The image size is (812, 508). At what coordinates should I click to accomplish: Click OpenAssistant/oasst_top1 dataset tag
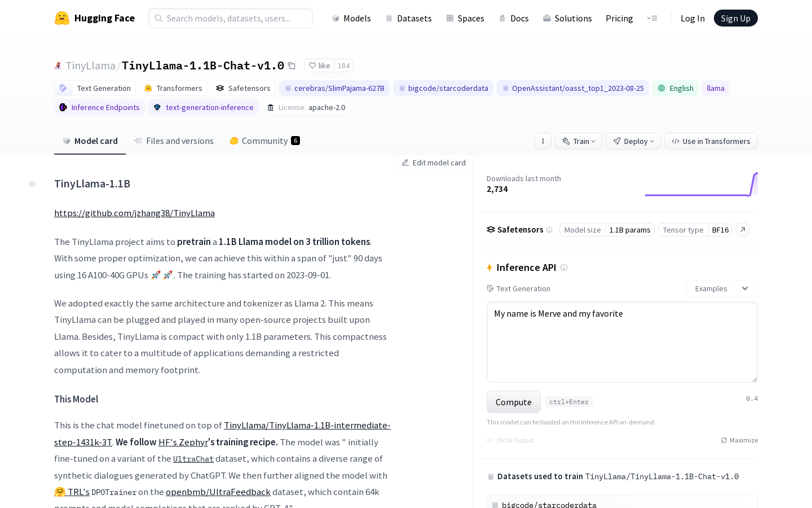(x=573, y=88)
